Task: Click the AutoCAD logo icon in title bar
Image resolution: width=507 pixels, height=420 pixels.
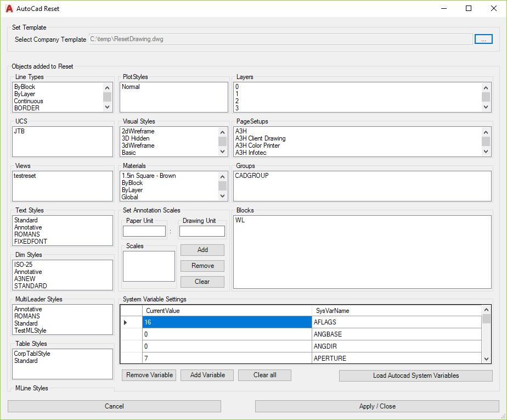Action: pyautogui.click(x=9, y=9)
